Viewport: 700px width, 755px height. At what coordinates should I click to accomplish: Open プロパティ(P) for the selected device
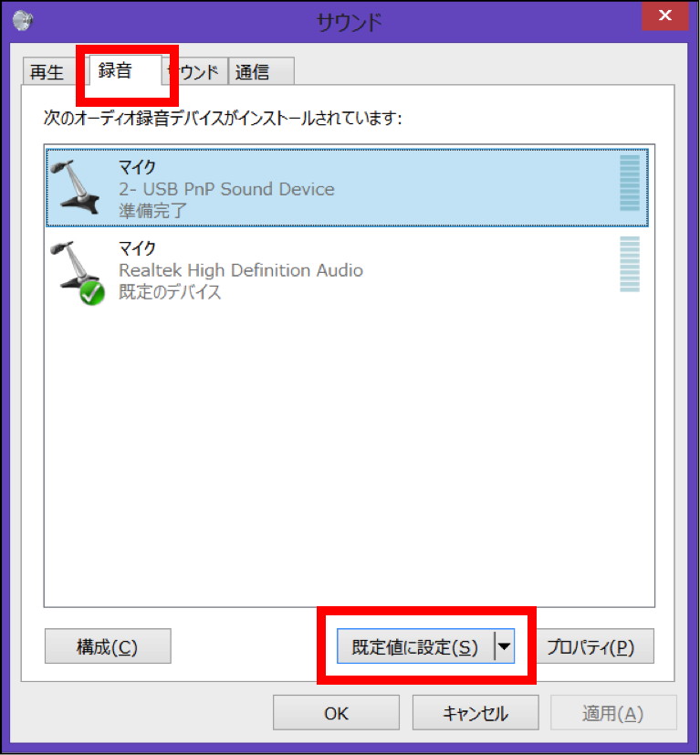tap(594, 646)
